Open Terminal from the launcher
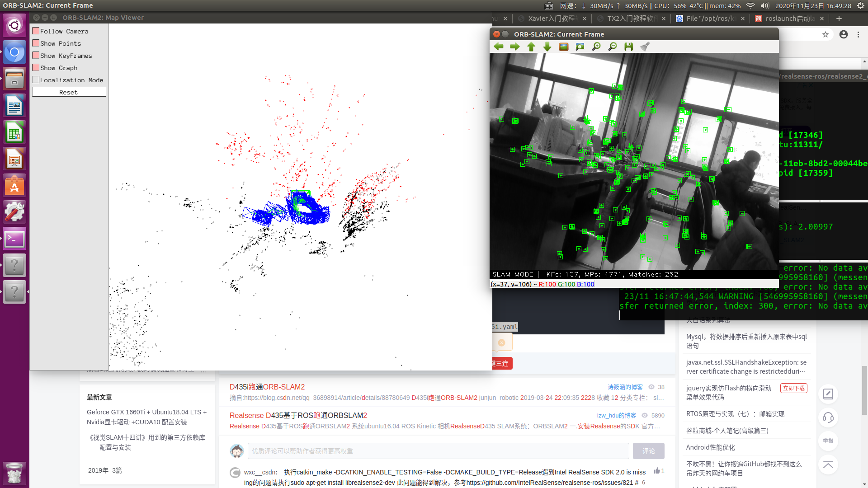The height and width of the screenshot is (488, 868). coord(14,239)
